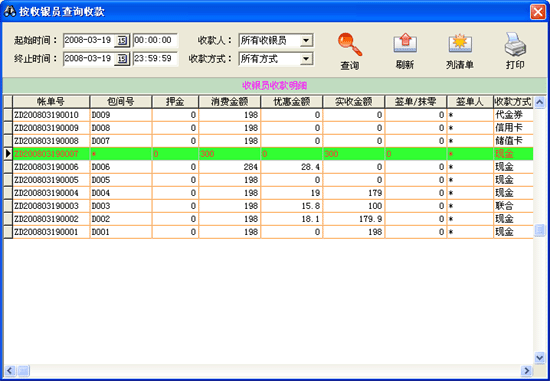This screenshot has width=550, height=381.
Task: Click the horizontal scrollbar right arrow
Action: pyautogui.click(x=527, y=370)
